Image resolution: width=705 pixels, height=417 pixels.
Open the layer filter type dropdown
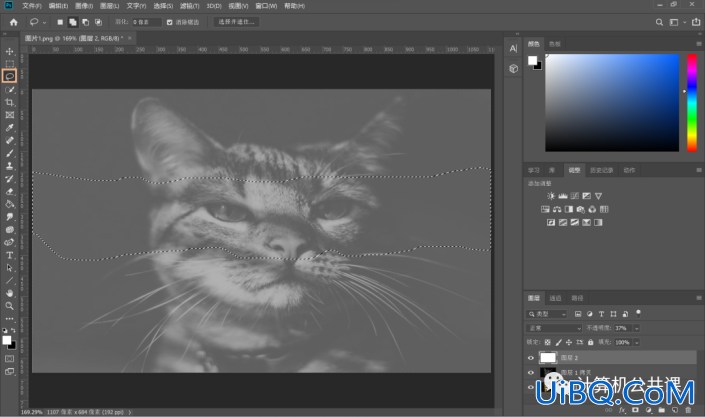546,314
